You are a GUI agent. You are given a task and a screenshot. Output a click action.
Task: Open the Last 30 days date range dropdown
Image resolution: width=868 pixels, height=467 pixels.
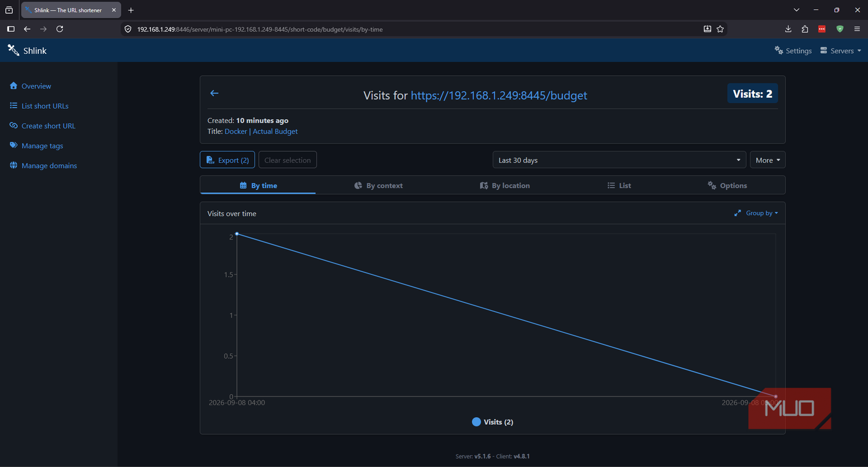coord(619,160)
